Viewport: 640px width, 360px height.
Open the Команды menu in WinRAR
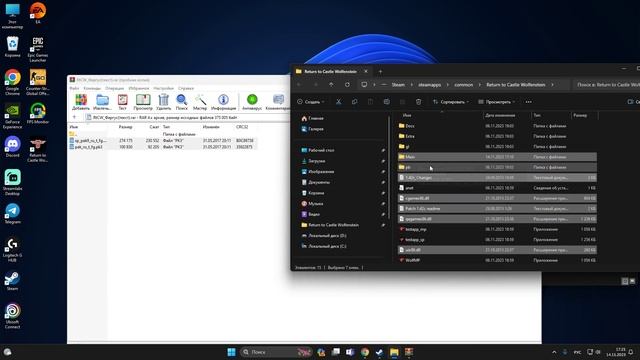(92, 88)
